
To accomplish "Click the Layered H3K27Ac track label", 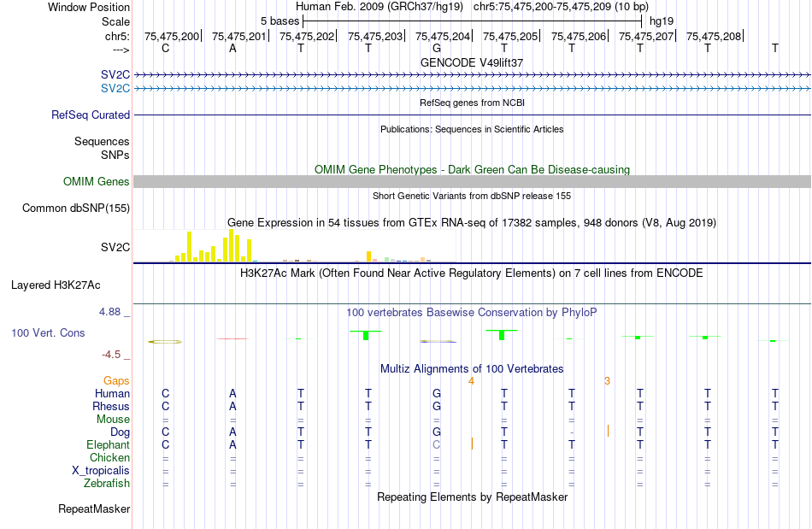I will point(56,285).
